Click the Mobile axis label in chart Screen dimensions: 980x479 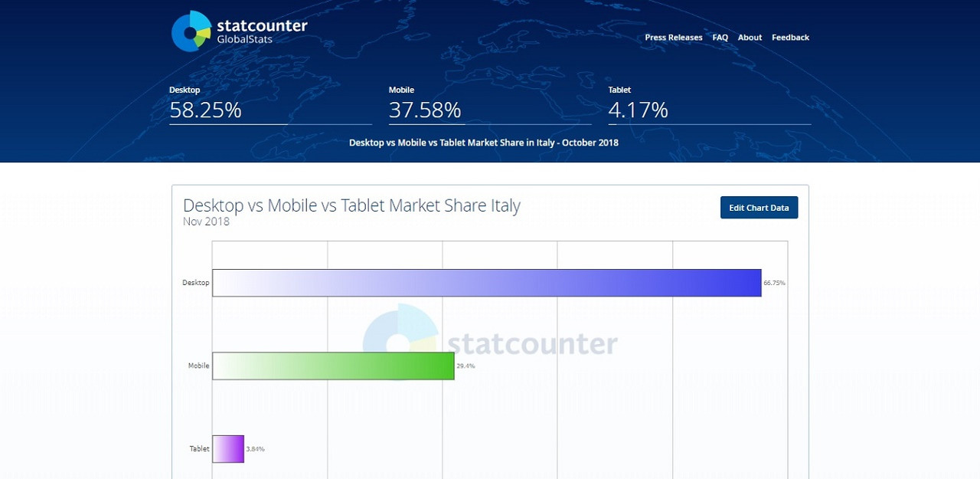(x=198, y=366)
